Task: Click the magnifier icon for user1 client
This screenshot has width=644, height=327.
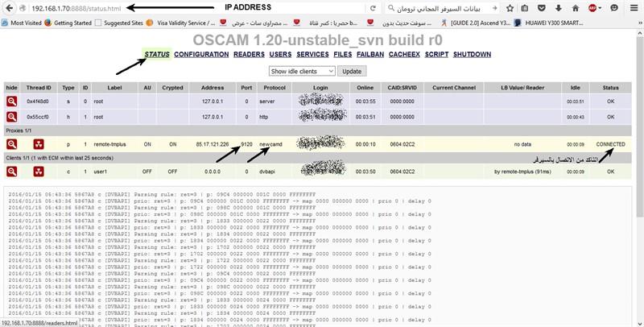Action: click(12, 171)
